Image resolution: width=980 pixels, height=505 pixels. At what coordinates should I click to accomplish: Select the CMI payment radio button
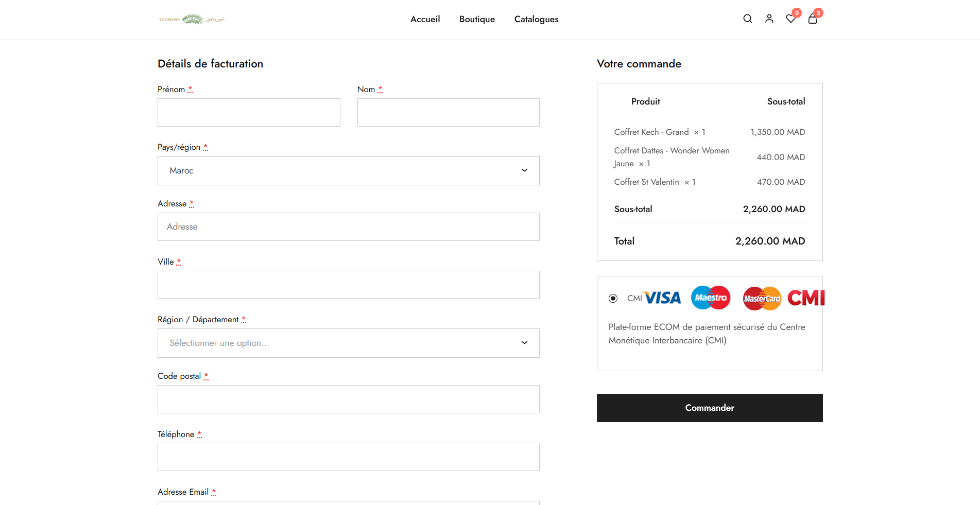[613, 299]
